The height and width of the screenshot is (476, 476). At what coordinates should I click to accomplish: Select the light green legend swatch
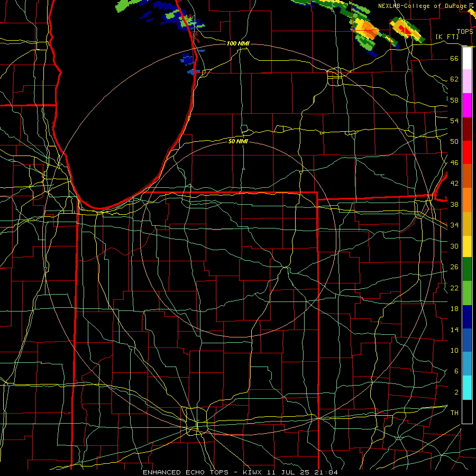point(467,293)
